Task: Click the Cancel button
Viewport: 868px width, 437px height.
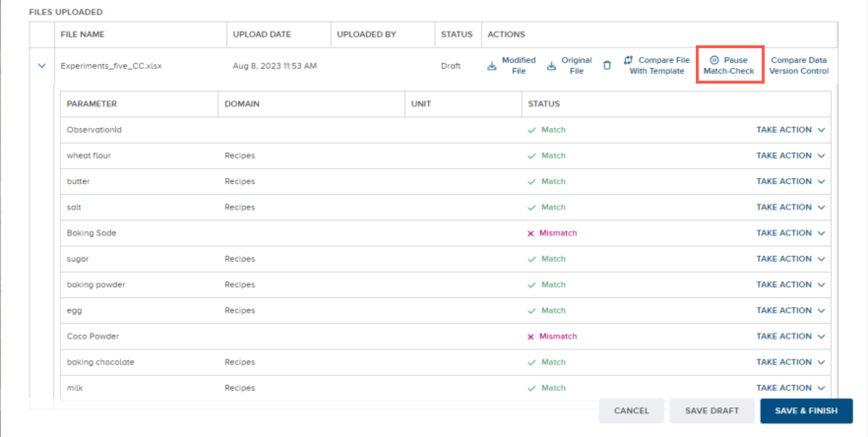Action: 631,411
